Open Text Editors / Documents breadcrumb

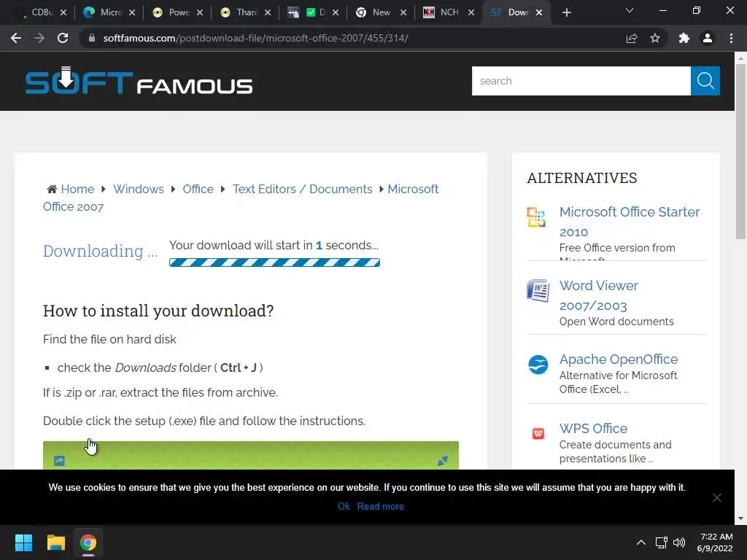click(303, 189)
